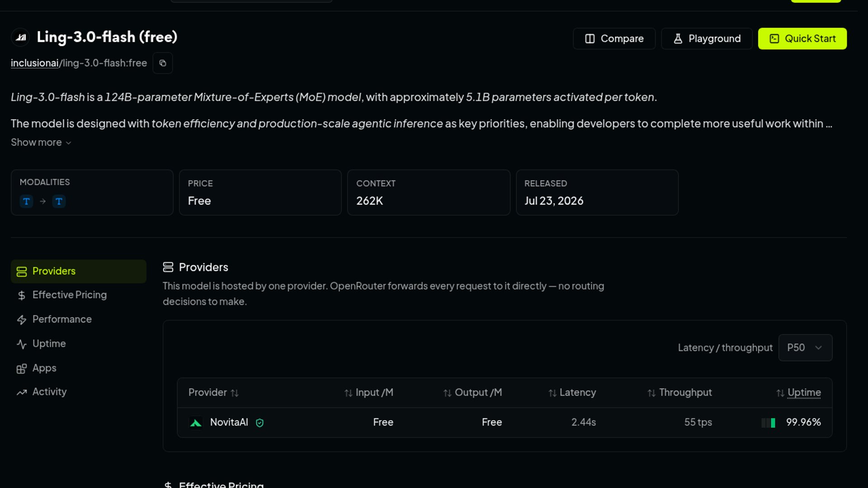Viewport: 868px width, 488px height.
Task: Click the 55 tps throughput value
Action: click(x=698, y=422)
